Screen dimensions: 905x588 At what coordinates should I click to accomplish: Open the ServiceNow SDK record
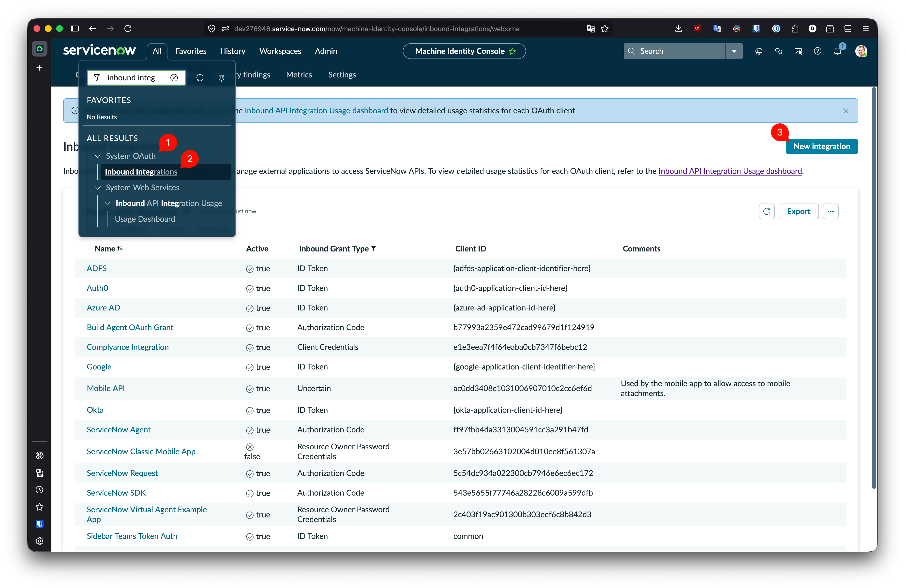coord(116,493)
